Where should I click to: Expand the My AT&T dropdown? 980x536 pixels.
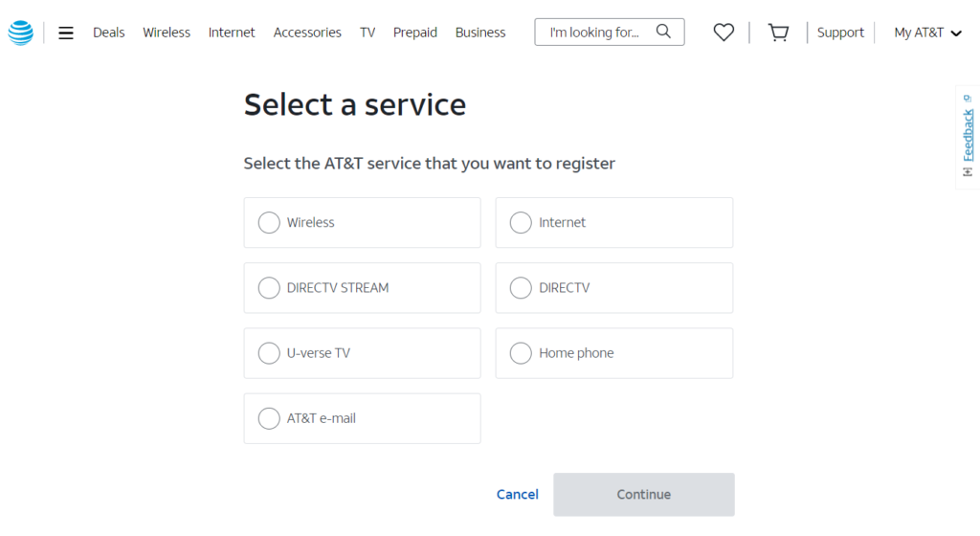point(927,33)
